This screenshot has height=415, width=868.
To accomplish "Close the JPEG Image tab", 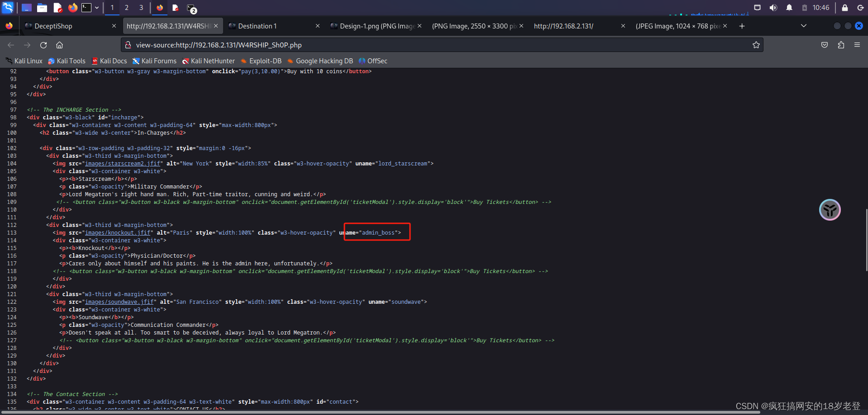I will coord(725,26).
